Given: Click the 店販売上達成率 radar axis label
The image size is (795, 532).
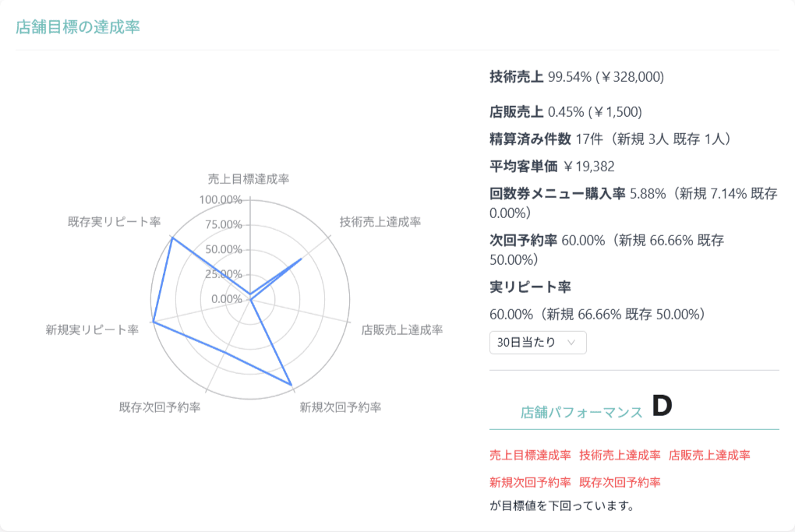Looking at the screenshot, I should (x=402, y=329).
